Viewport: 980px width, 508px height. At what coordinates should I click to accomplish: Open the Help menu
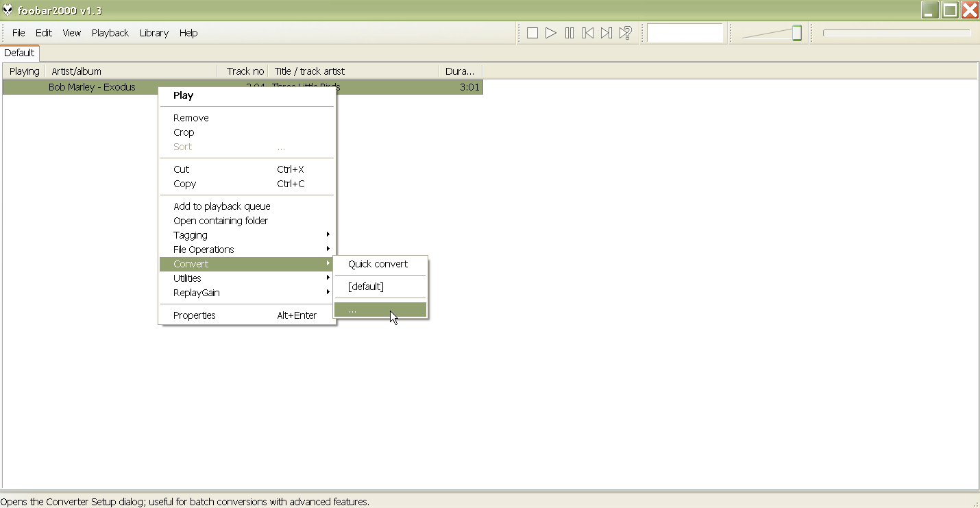click(188, 33)
